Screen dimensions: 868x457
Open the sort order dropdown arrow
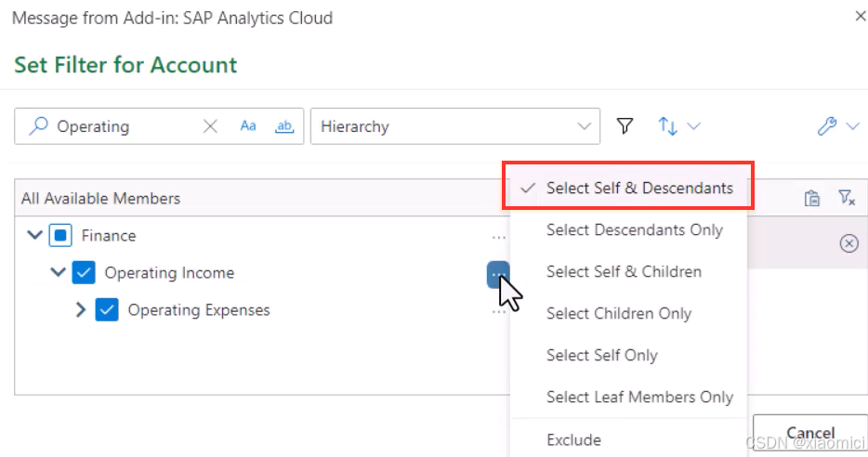[x=693, y=126]
